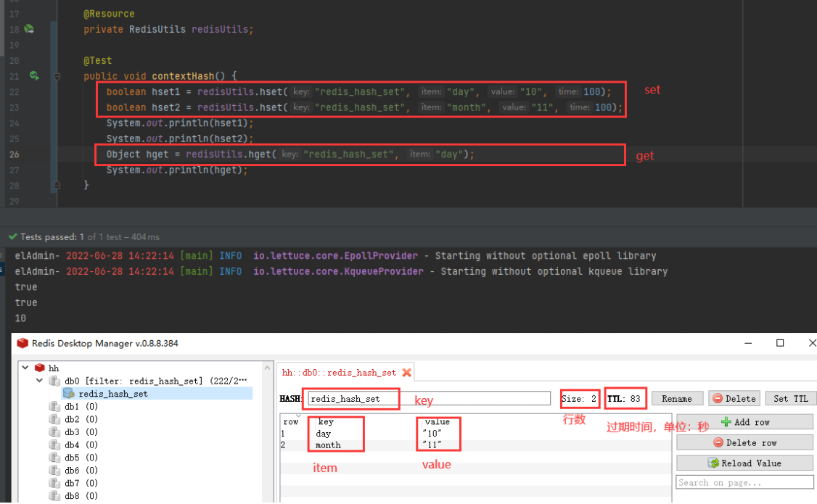This screenshot has width=817, height=504.
Task: Click the Rename button
Action: pos(677,398)
